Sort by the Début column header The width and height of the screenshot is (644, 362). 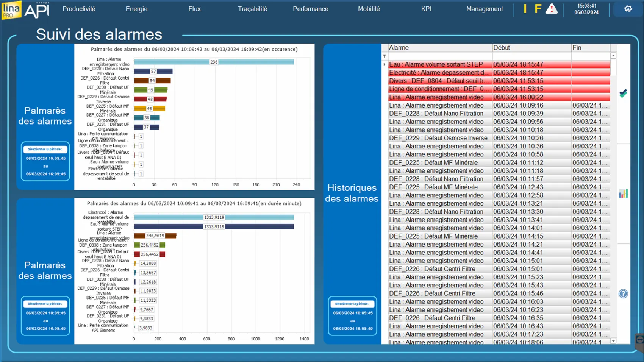(x=531, y=48)
